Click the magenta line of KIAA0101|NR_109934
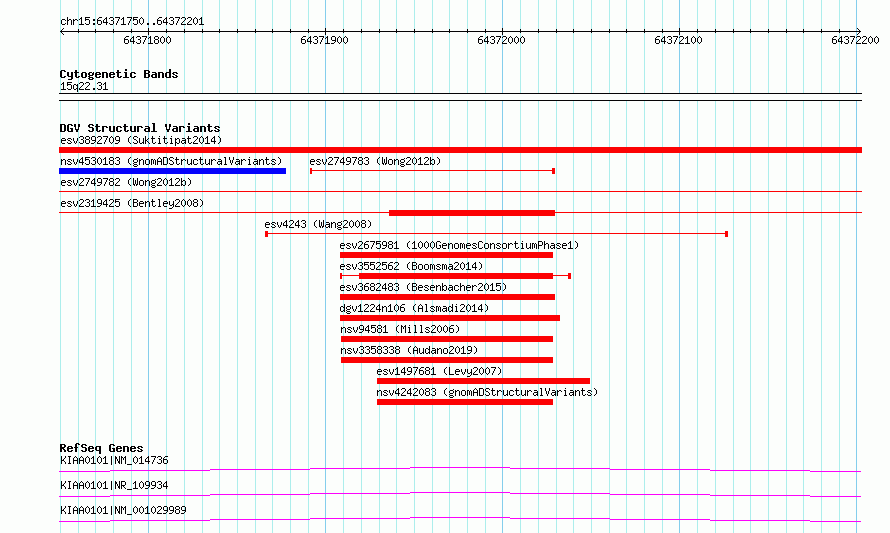890x533 pixels. pyautogui.click(x=460, y=494)
